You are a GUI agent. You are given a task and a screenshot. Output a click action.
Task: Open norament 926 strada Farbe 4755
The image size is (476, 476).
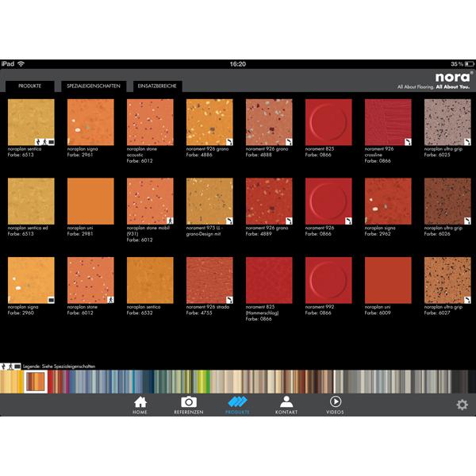pyautogui.click(x=209, y=281)
